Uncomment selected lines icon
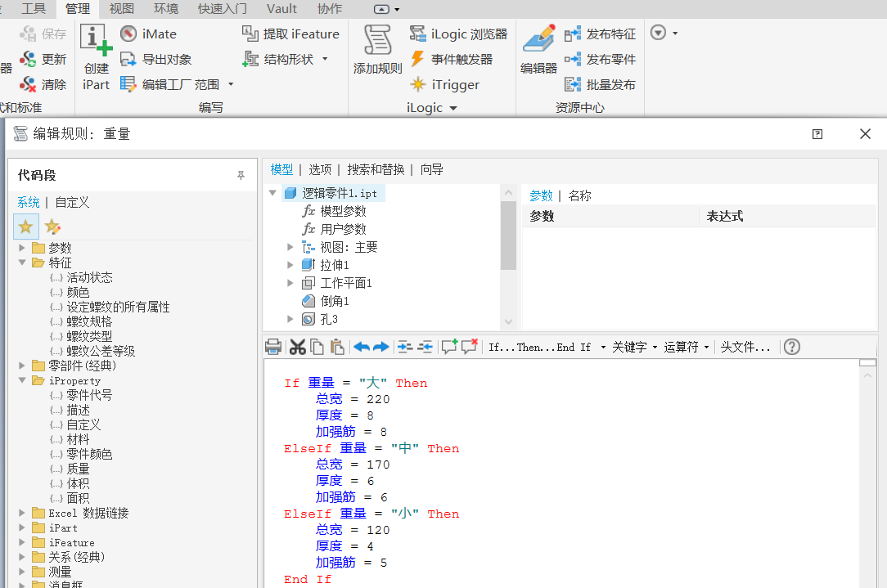 click(470, 346)
